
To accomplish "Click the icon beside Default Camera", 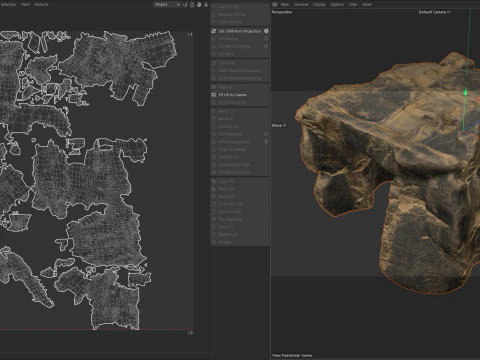I will [449, 12].
